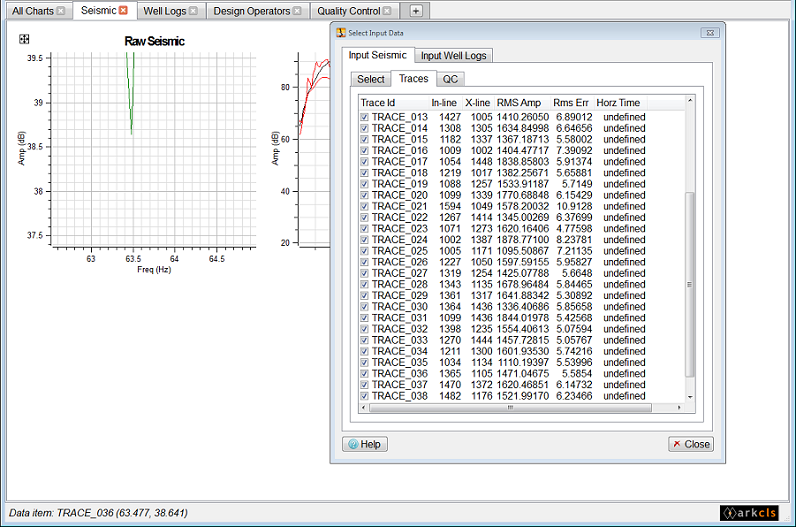Close the All Charts tab with its x icon
Image resolution: width=796 pixels, height=527 pixels.
tap(61, 11)
